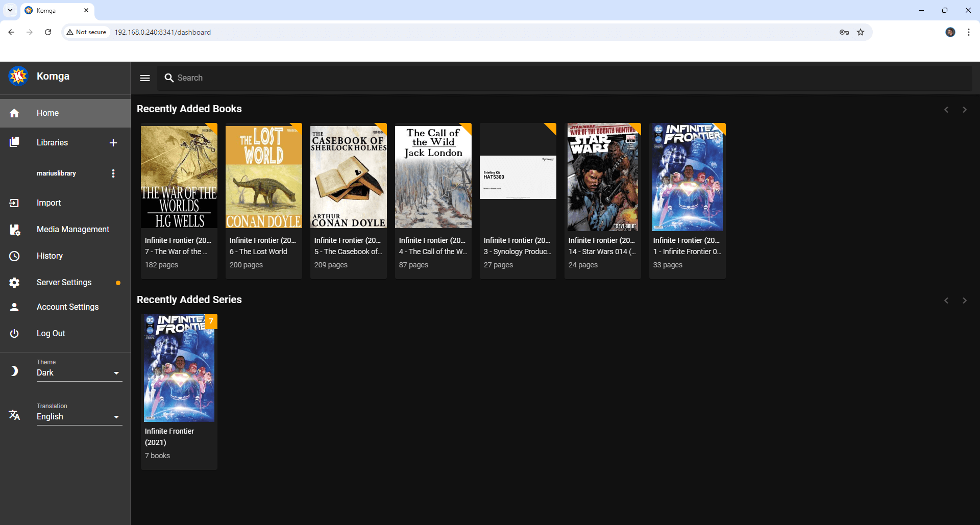Go to next Recently Added Books page
The width and height of the screenshot is (980, 525).
click(965, 110)
